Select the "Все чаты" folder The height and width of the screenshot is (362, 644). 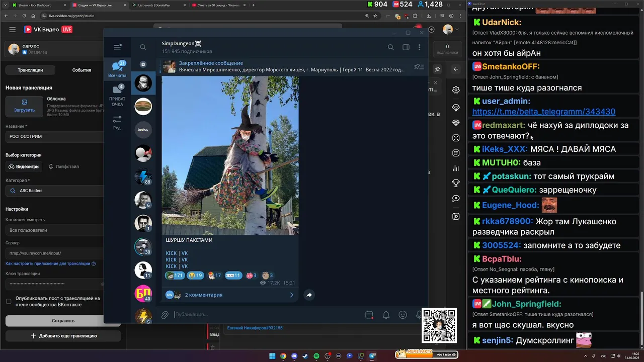point(117,69)
